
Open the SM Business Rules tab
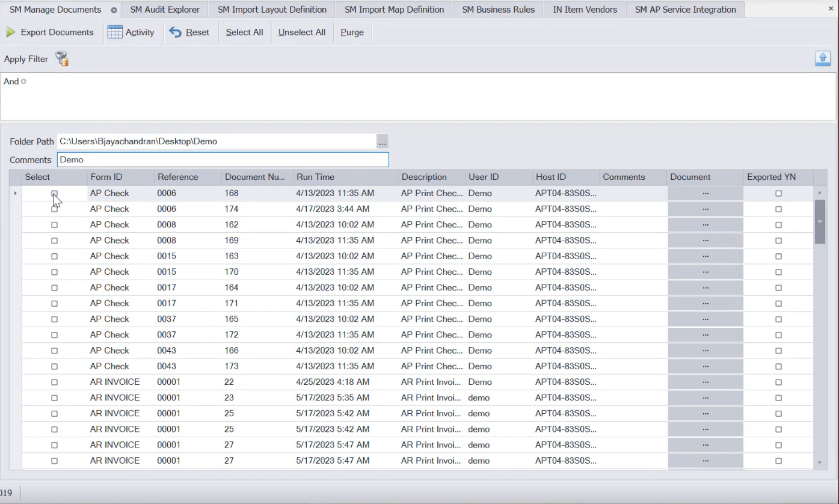498,10
